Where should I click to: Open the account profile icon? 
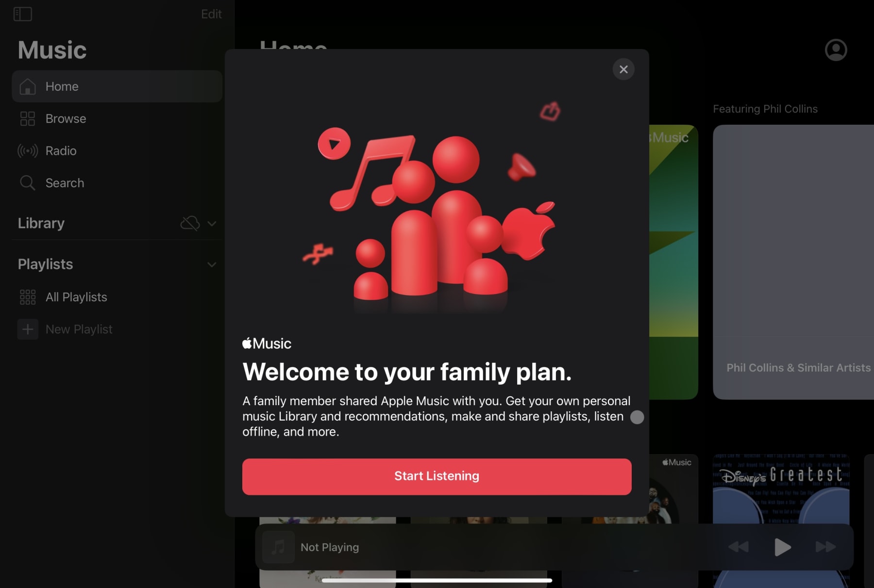[x=836, y=50]
